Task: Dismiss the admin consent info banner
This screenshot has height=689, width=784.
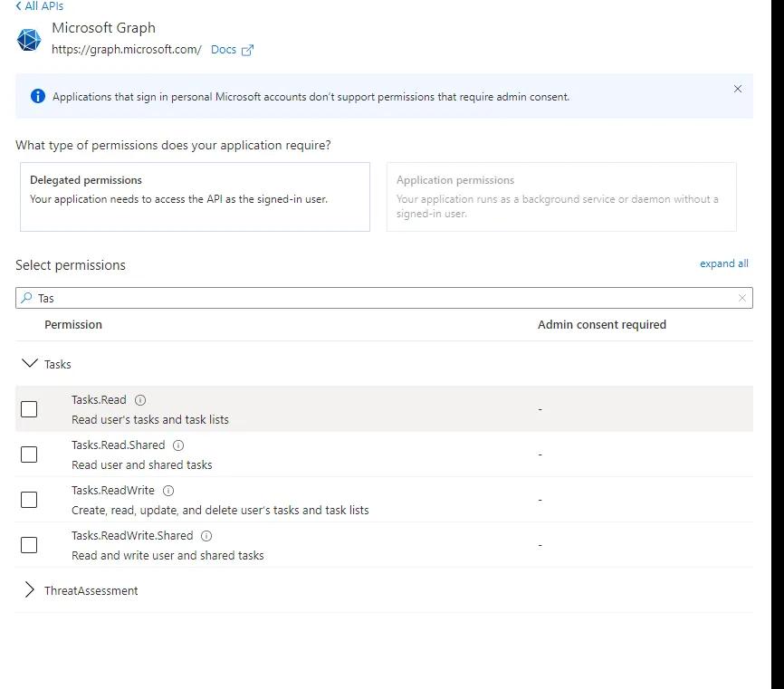Action: pyautogui.click(x=738, y=89)
